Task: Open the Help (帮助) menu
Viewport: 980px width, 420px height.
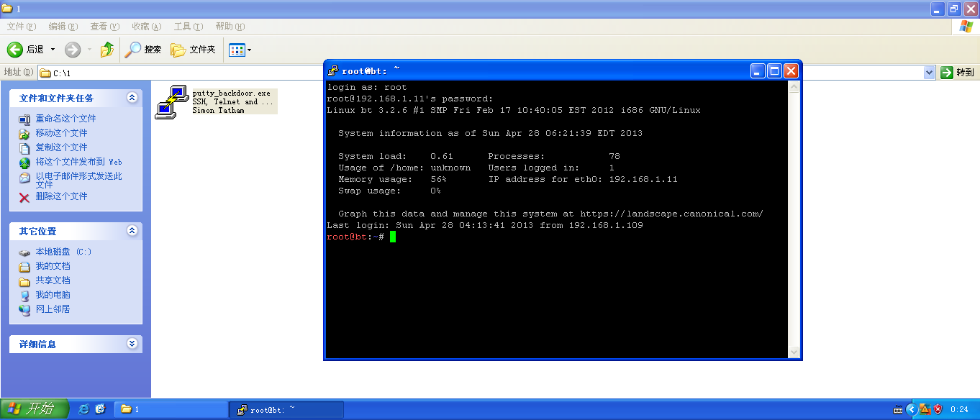Action: (x=230, y=27)
